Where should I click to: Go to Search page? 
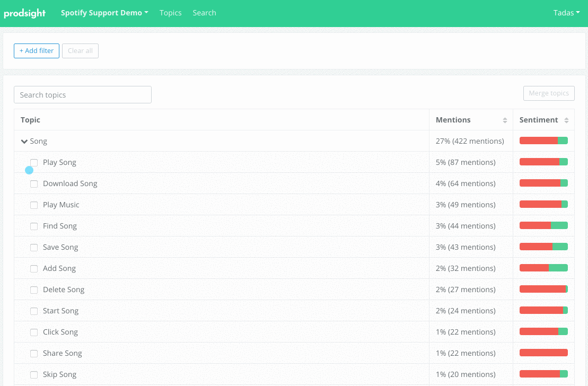[204, 13]
